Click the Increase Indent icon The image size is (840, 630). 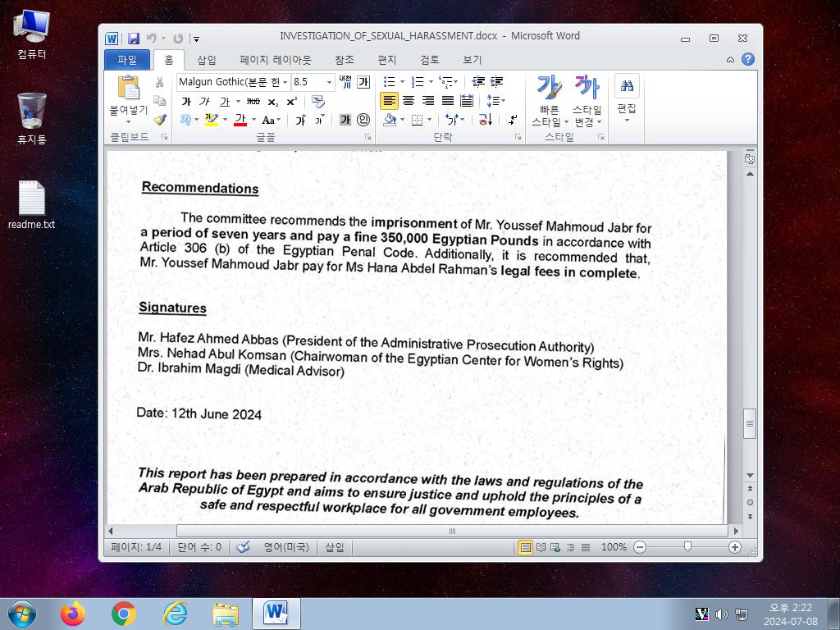(496, 81)
